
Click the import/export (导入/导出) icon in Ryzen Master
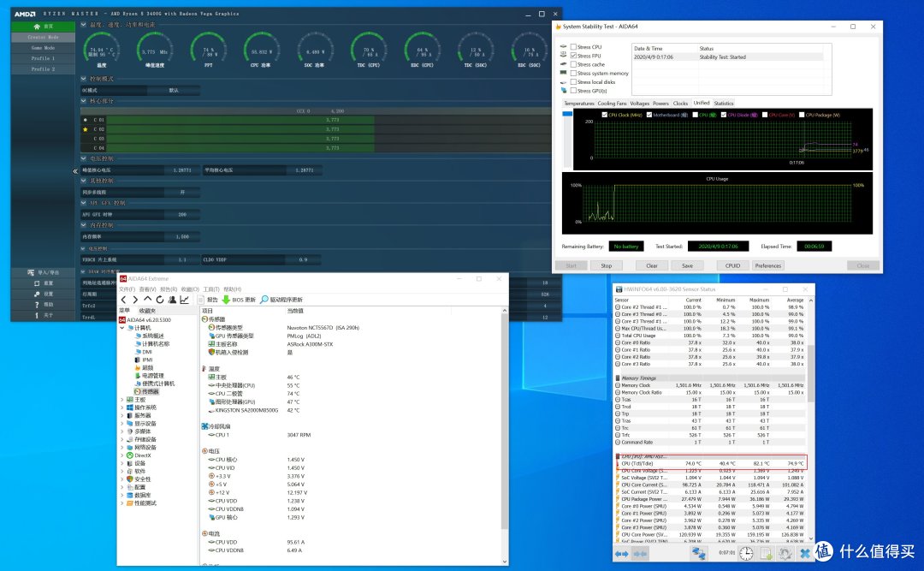pos(31,272)
